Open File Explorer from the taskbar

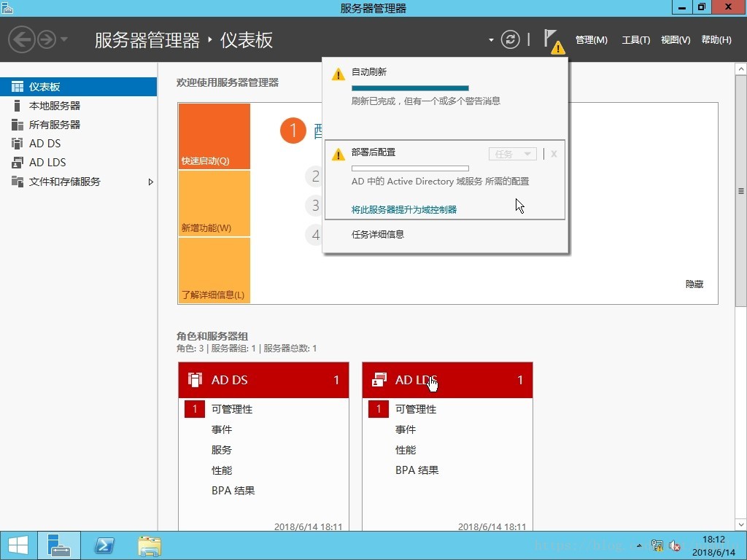click(149, 545)
